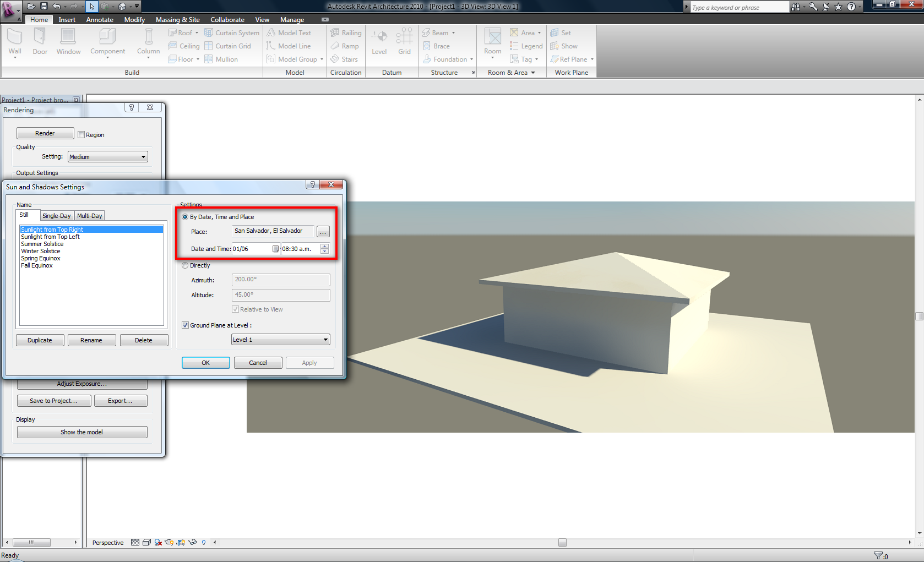The image size is (924, 562).
Task: Click the Duplicate button
Action: tap(40, 340)
